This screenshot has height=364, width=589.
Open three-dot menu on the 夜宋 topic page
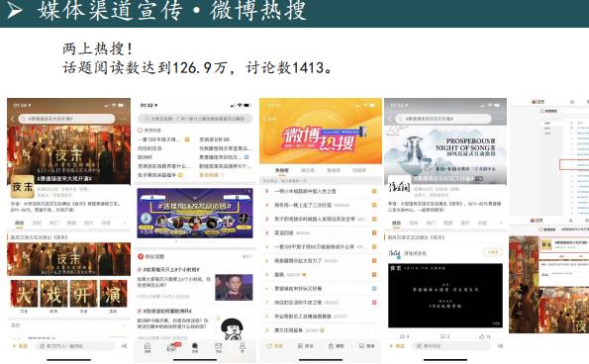coord(124,119)
